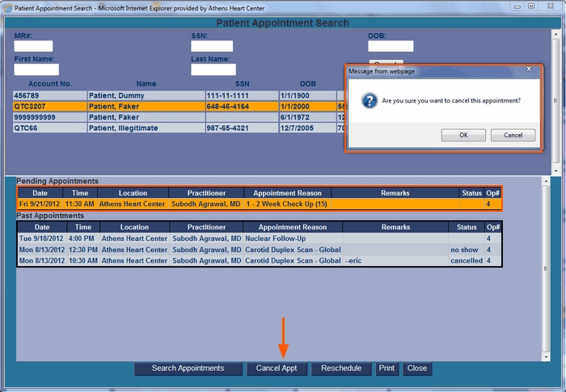Click DOB 12/7/2005 cell
The image size is (566, 392).
307,129
